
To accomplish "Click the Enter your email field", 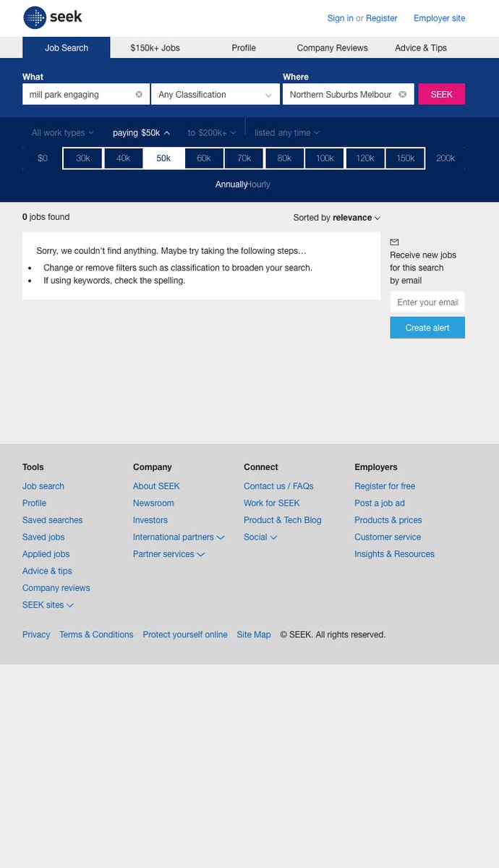I will (427, 302).
